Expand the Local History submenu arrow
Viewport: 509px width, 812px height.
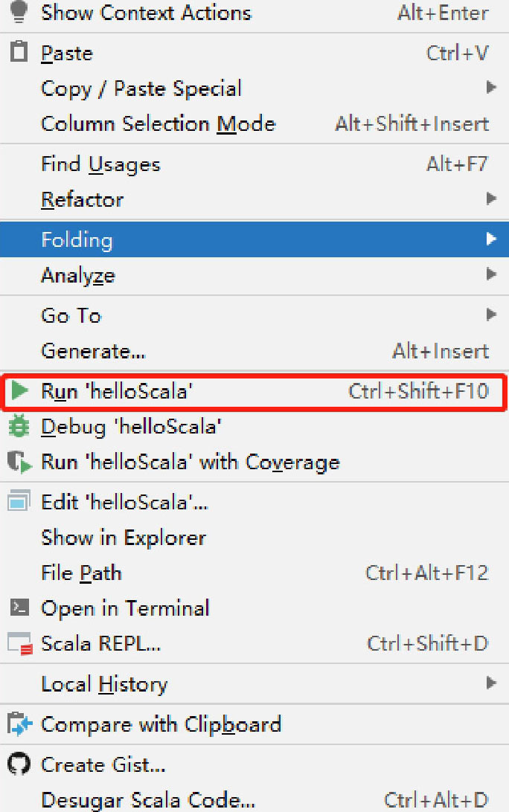pos(491,683)
